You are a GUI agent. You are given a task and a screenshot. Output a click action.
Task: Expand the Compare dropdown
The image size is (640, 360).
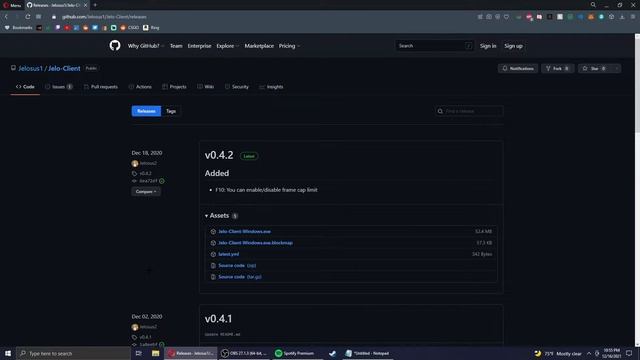point(146,191)
